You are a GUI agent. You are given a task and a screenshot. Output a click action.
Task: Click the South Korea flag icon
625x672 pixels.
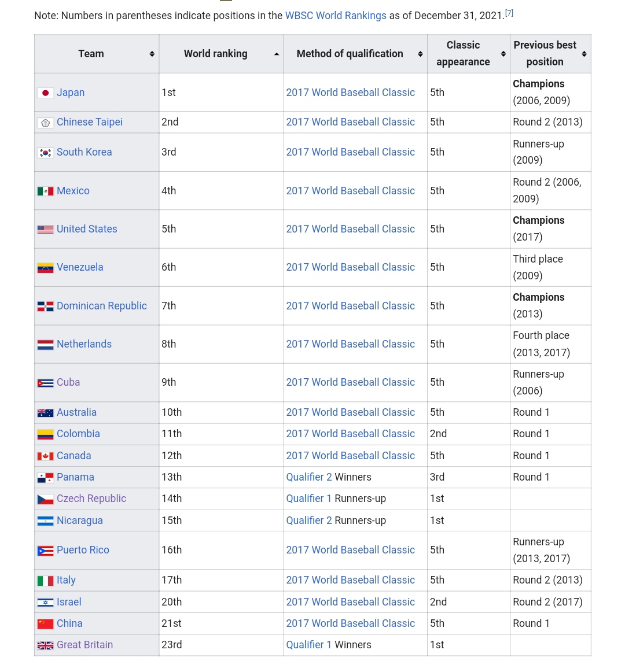point(45,153)
